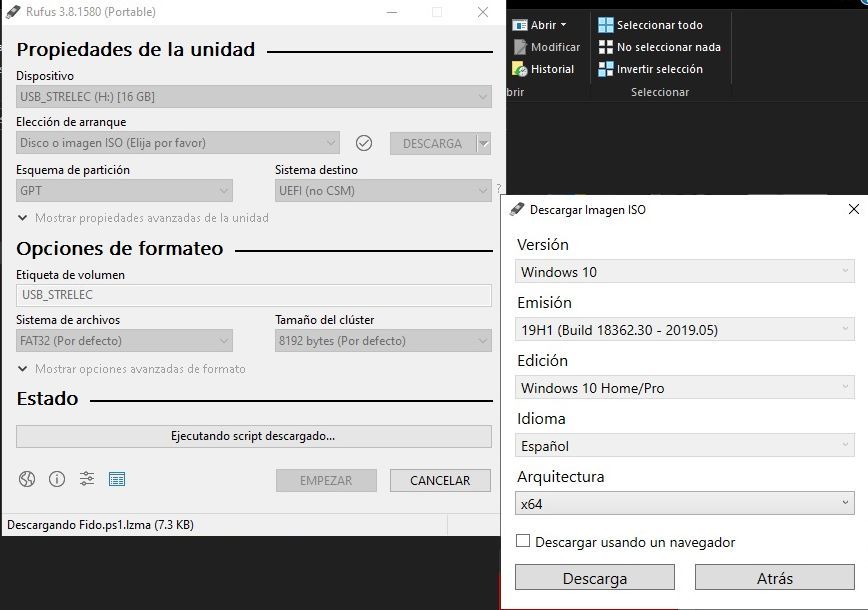Expand Mostrar propiedades avanzadas de la unidad
This screenshot has height=610, width=868.
click(143, 218)
